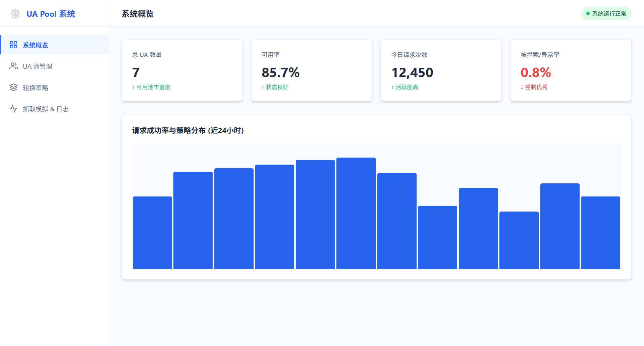The height and width of the screenshot is (346, 644).
Task: Click the 12,450 request count
Action: pos(412,73)
